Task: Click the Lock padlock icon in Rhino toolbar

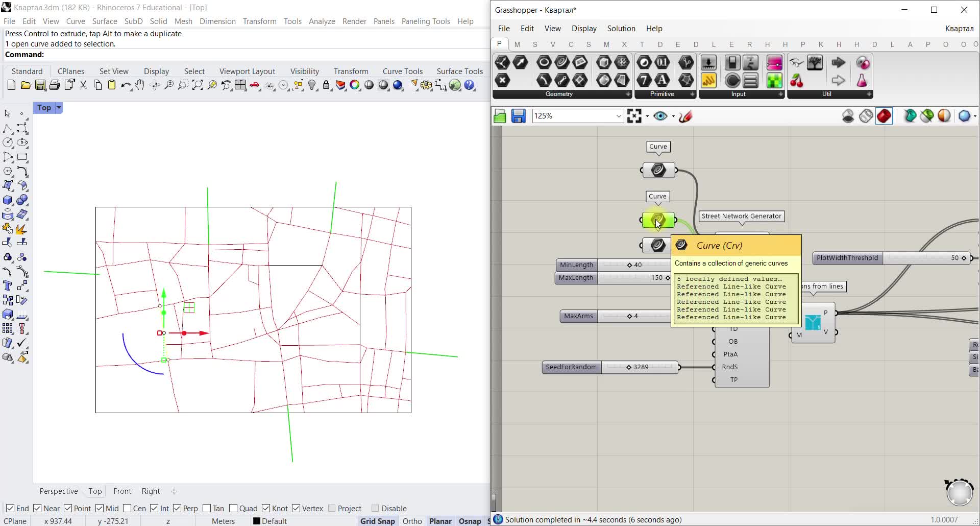Action: (x=327, y=85)
